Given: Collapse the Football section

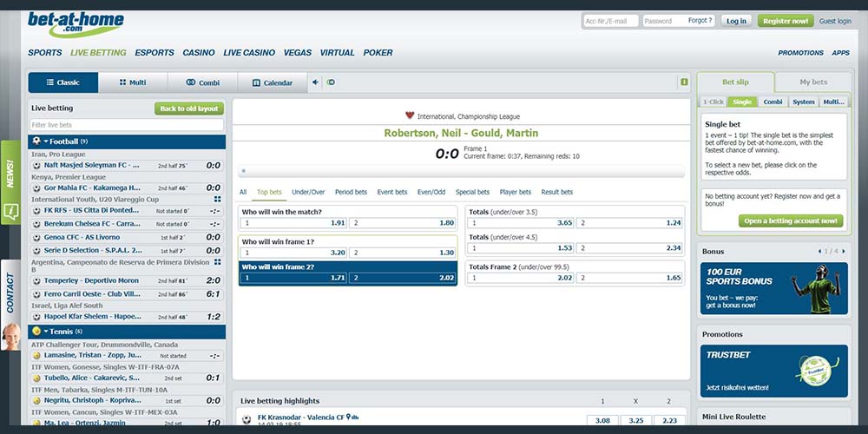Looking at the screenshot, I should point(46,141).
